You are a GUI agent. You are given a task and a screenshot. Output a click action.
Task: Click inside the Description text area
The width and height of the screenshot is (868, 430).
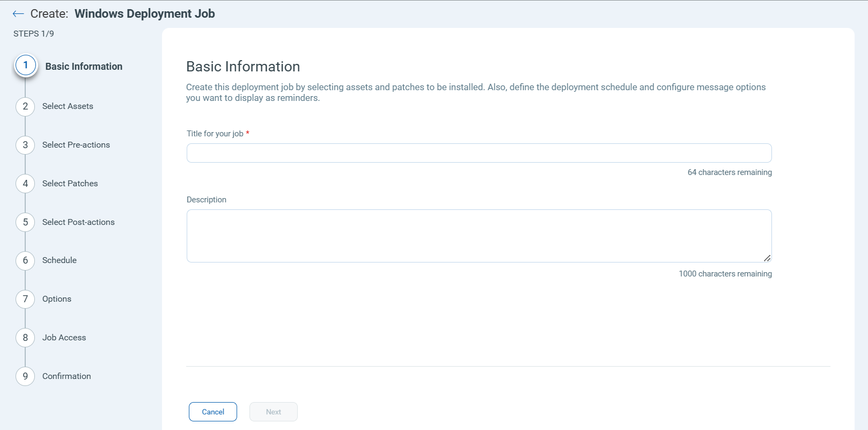click(479, 236)
